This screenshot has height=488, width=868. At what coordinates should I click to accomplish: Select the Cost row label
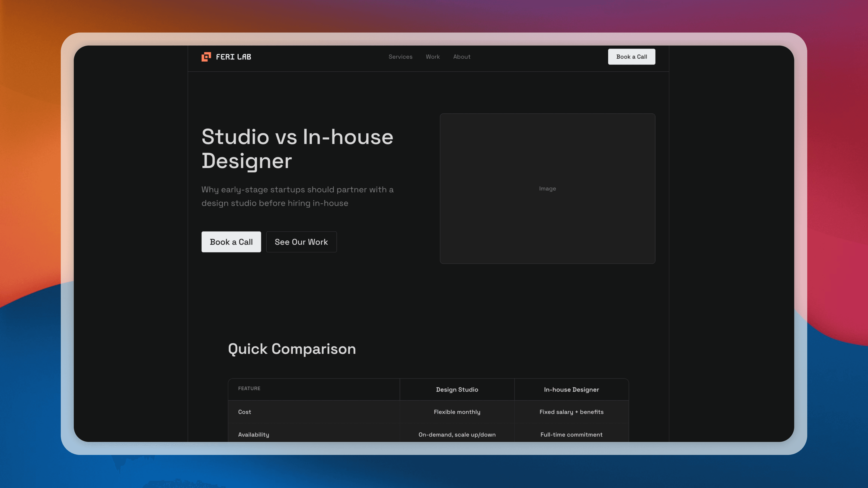[245, 412]
